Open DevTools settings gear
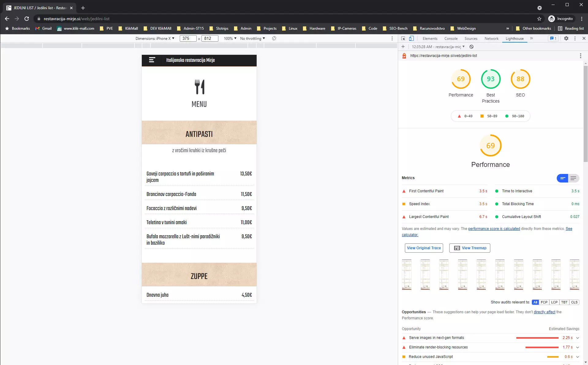Screen dimensions: 588x365 coord(566,39)
